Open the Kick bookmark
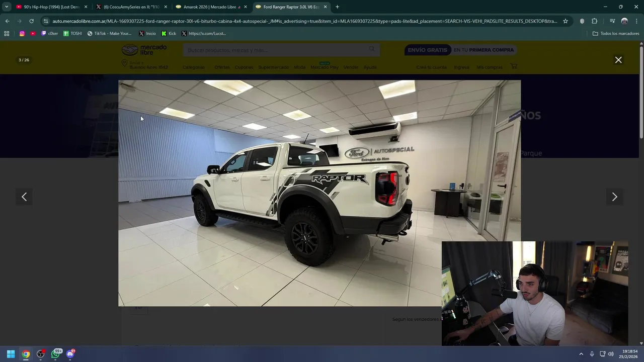Viewport: 644px width, 362px height. tap(169, 34)
